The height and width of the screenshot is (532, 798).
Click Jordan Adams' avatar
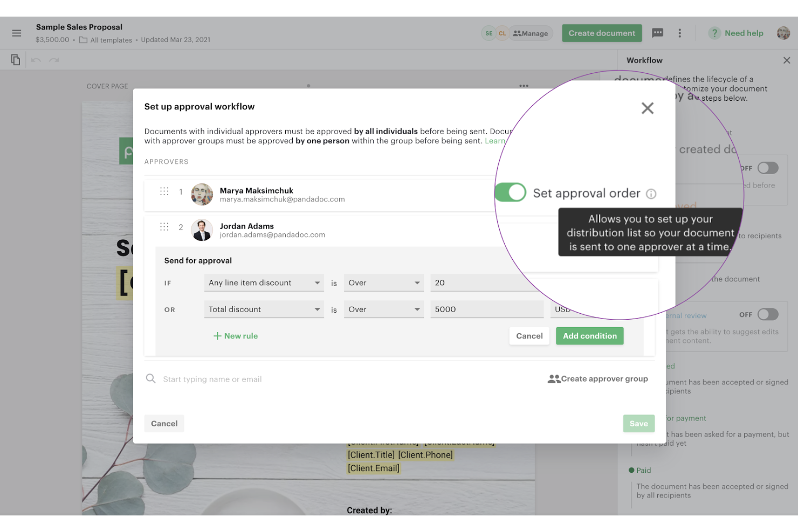coord(202,230)
